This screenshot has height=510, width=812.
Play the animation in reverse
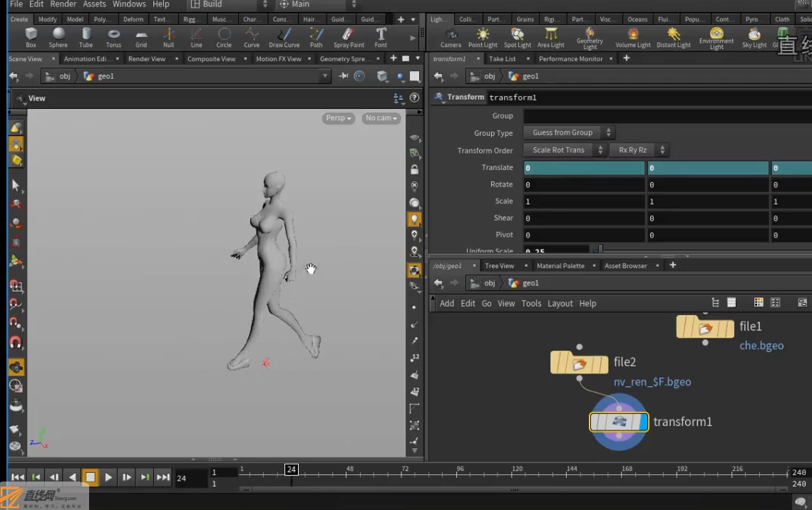[73, 477]
